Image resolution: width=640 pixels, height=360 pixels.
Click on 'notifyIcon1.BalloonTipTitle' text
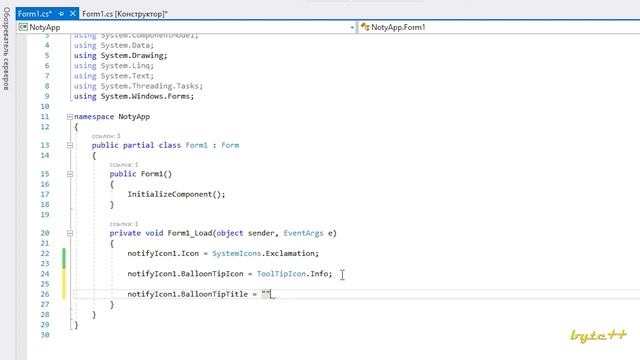pyautogui.click(x=187, y=294)
